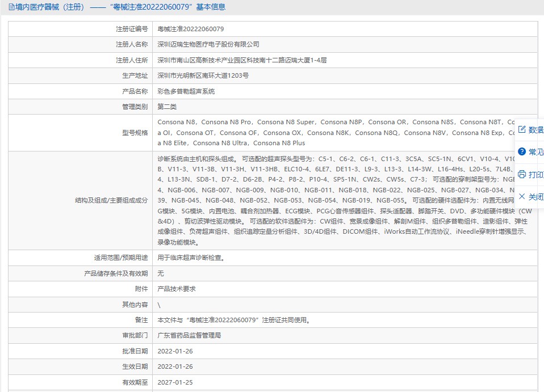Click storage condition value 无
Image resolution: width=544 pixels, height=392 pixels.
(x=161, y=273)
